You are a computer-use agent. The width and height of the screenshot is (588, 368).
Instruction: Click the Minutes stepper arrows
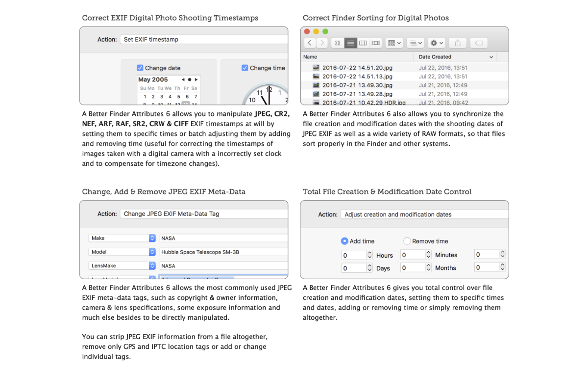pos(429,255)
